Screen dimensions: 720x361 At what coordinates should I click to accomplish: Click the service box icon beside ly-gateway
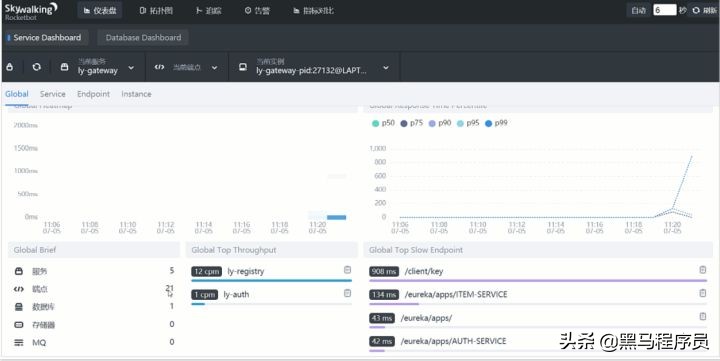[64, 67]
